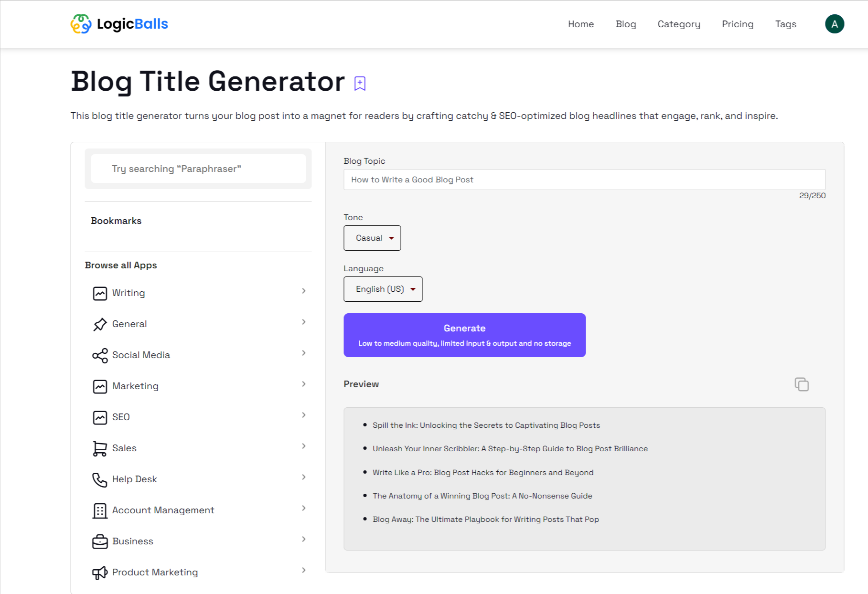Expand the Sales category chevron

click(x=304, y=446)
